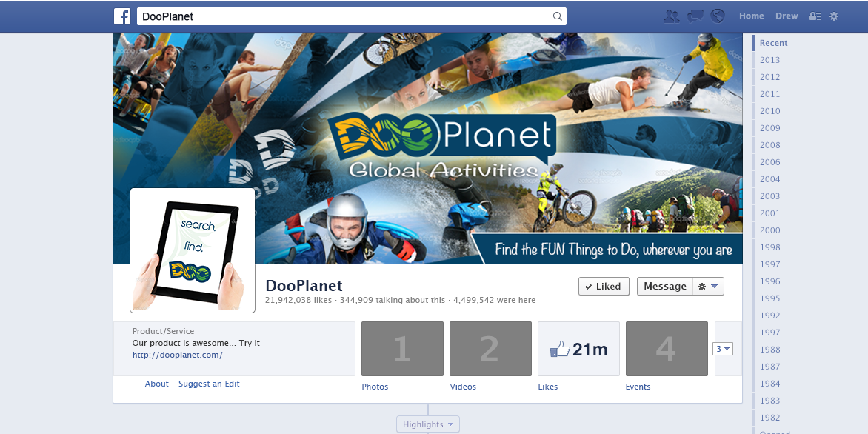Jump to 2010 in the timeline
Screen dimensions: 868x434
769,111
